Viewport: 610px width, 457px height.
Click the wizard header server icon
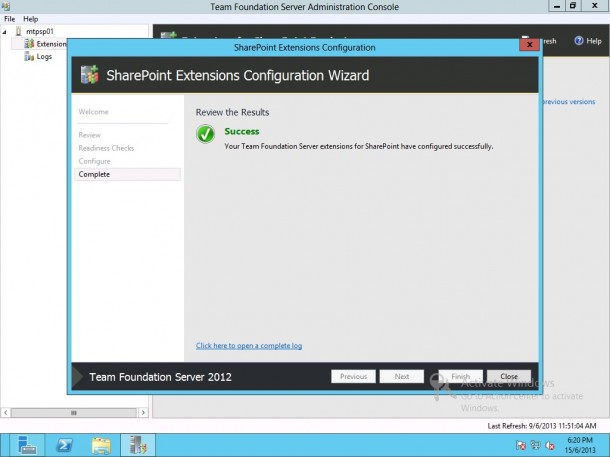(89, 75)
